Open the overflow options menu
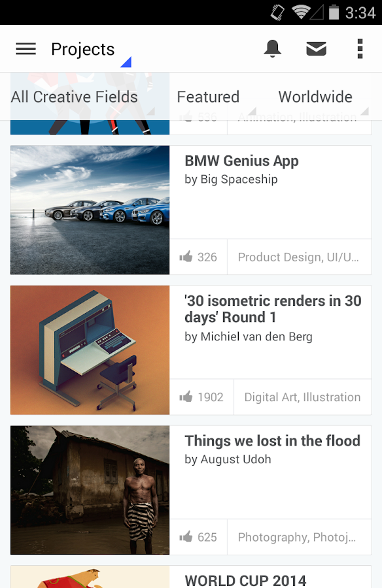The width and height of the screenshot is (382, 588). click(360, 48)
